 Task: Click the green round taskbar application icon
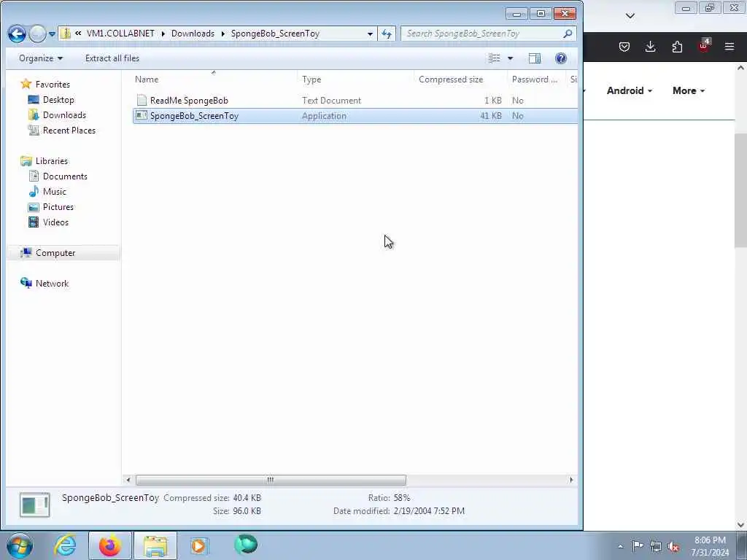(x=245, y=545)
